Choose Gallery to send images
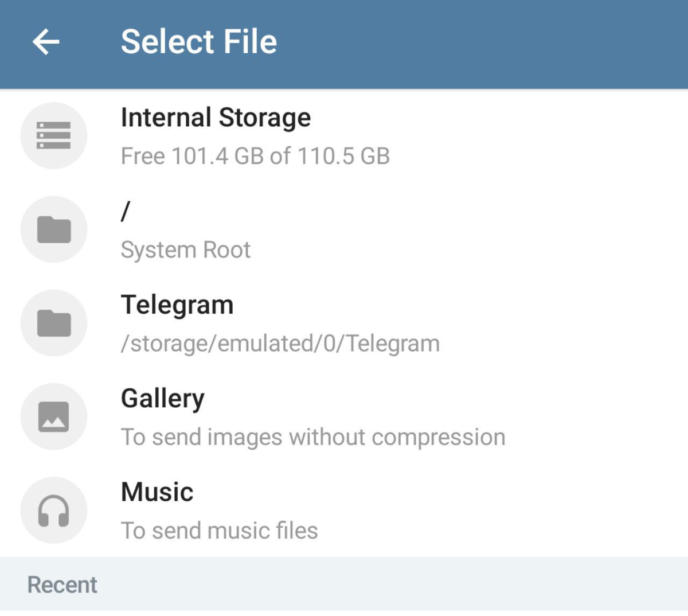688x616 pixels. pos(162,398)
